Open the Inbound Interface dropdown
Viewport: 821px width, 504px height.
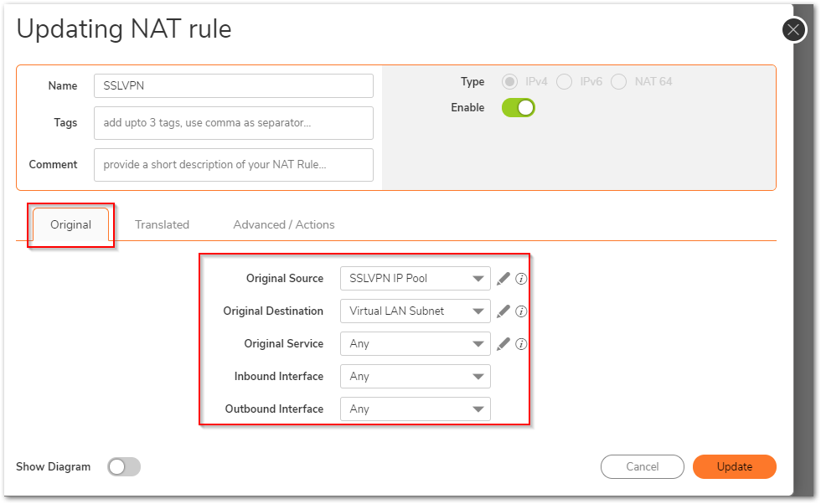pyautogui.click(x=416, y=376)
